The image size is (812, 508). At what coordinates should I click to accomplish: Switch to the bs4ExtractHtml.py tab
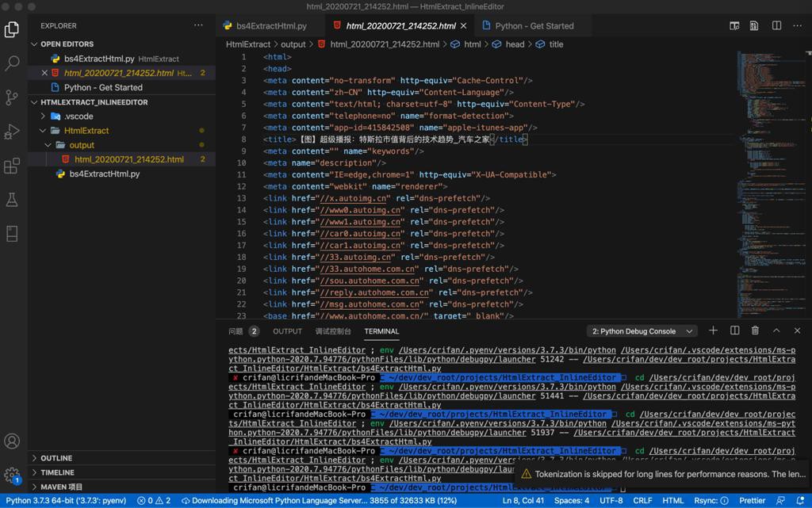tap(264, 26)
